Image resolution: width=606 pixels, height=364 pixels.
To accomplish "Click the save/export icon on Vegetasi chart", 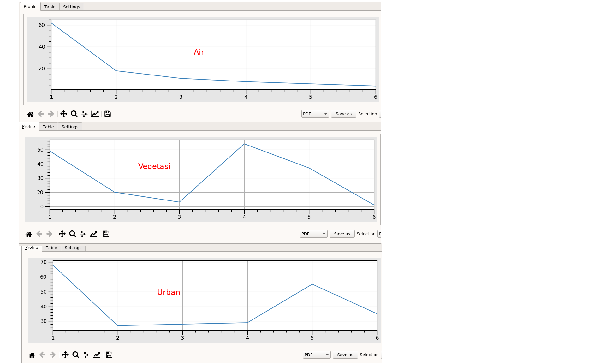I will [106, 234].
